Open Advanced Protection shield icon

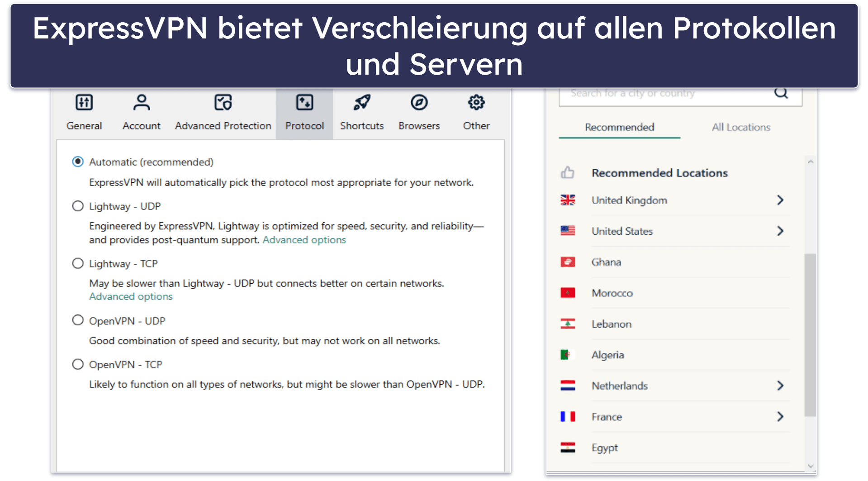223,103
